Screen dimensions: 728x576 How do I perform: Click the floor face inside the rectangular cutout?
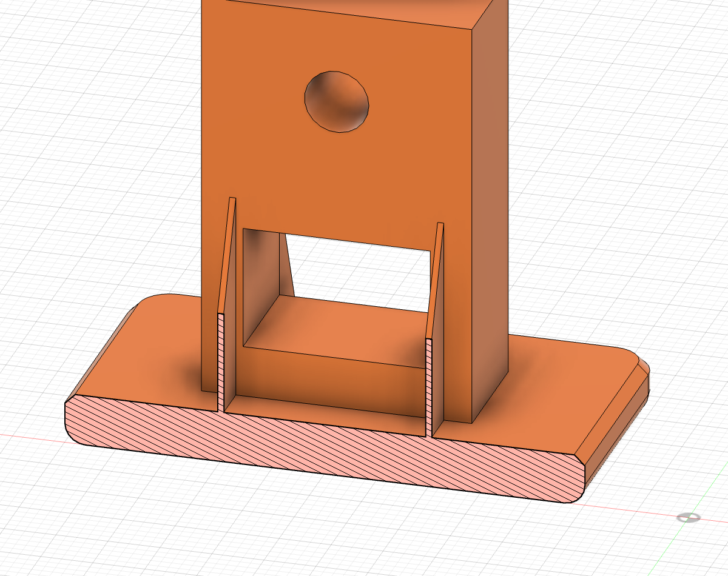pos(343,330)
